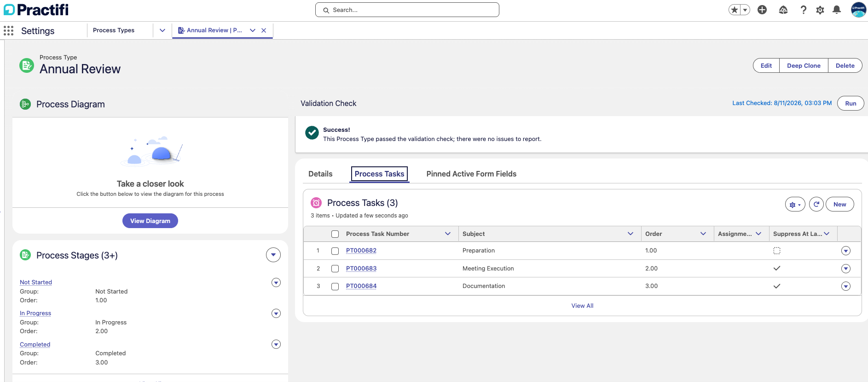Open the PT000684 task link
868x382 pixels.
click(x=361, y=286)
